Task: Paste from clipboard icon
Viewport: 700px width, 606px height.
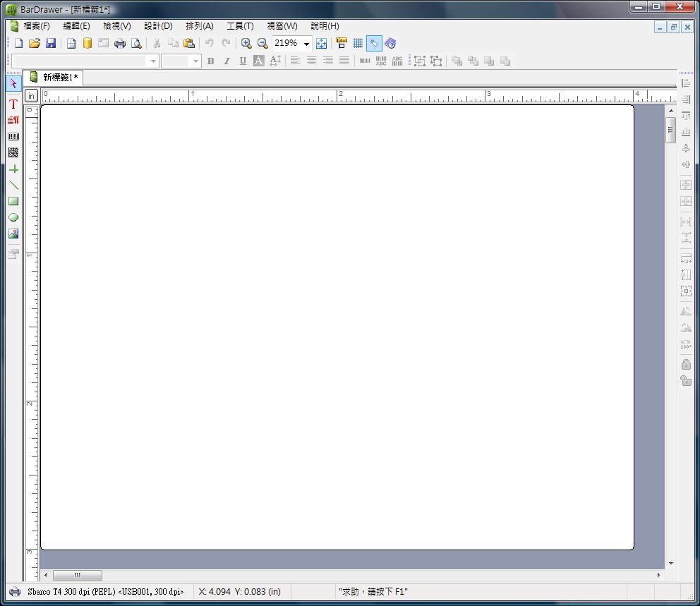Action: point(189,43)
